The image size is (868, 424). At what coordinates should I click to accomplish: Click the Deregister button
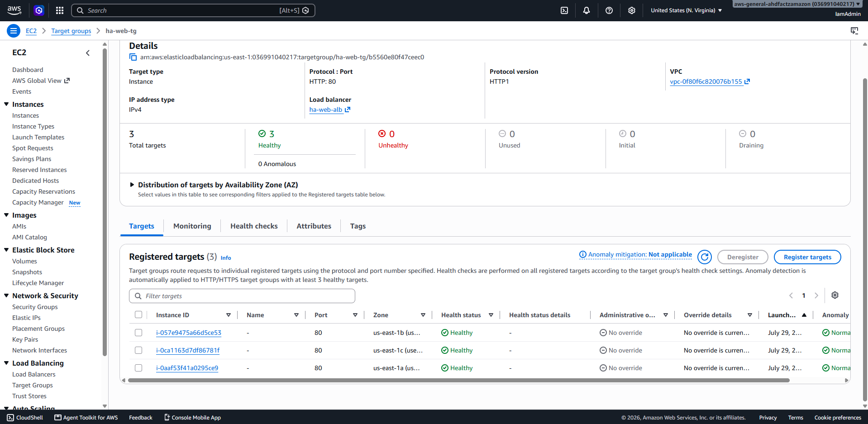743,257
